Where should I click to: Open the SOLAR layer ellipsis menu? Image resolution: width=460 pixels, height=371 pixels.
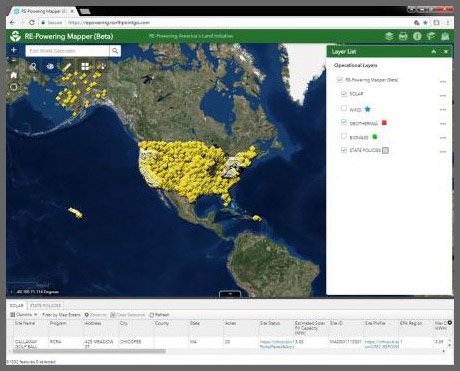[x=443, y=96]
